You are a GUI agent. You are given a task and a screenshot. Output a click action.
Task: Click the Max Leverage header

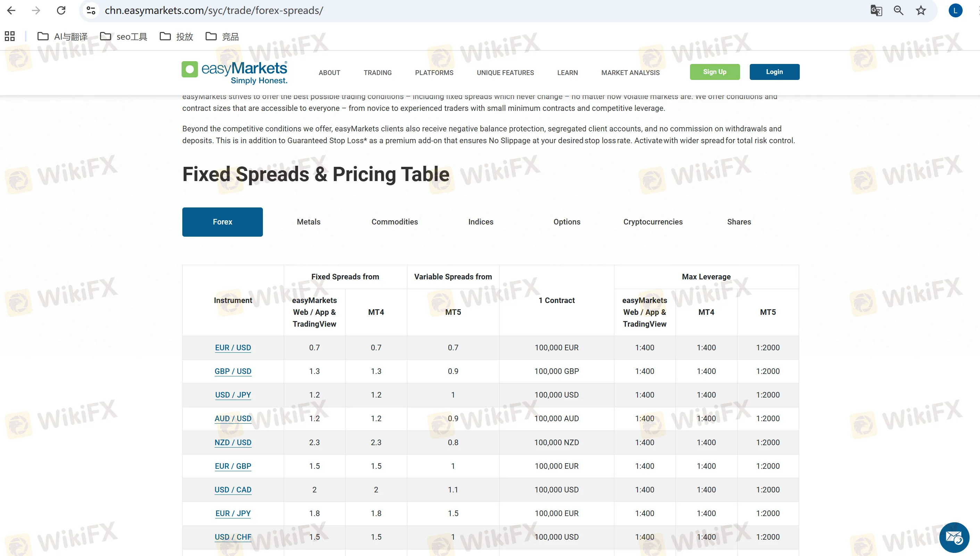[x=706, y=277]
